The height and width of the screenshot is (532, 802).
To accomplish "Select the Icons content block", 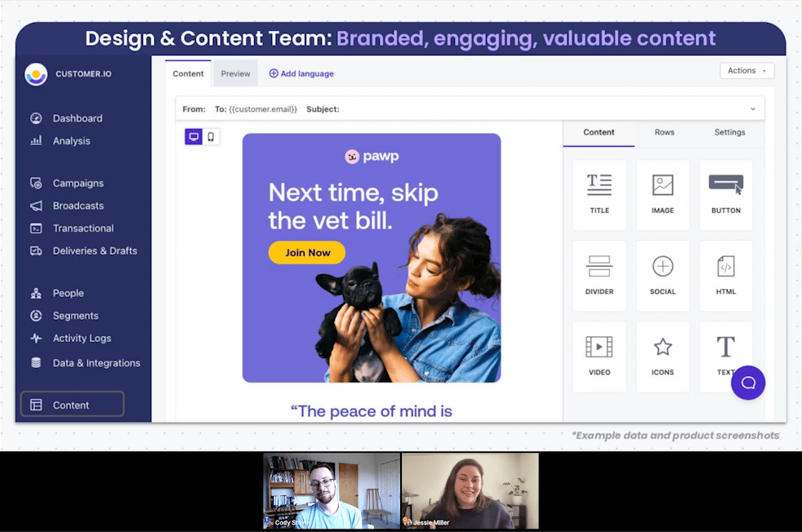I will pyautogui.click(x=662, y=356).
